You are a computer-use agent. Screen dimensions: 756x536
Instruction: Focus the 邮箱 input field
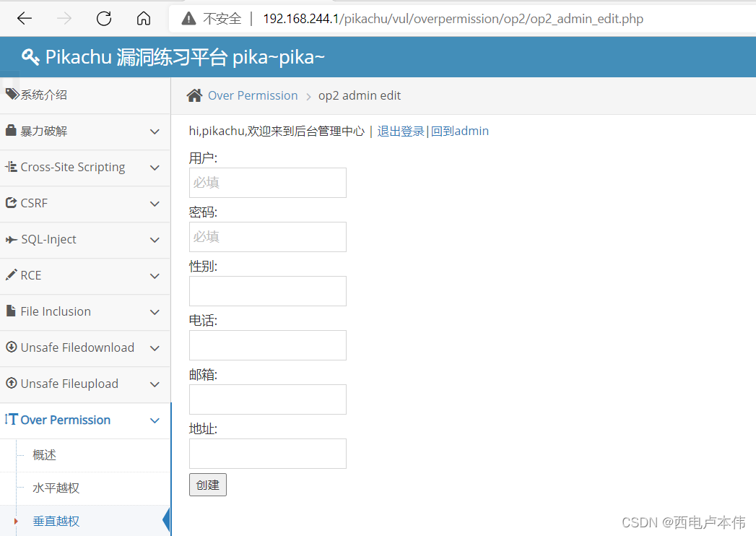pyautogui.click(x=268, y=399)
